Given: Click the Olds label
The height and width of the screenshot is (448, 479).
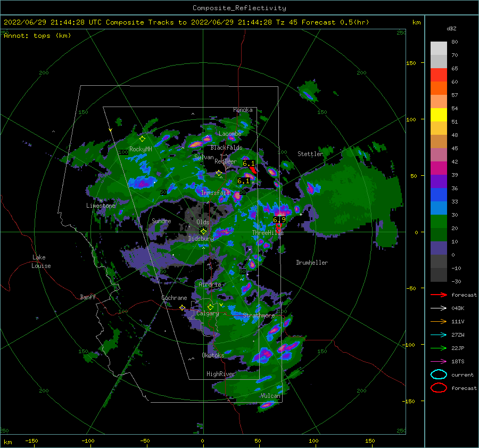Looking at the screenshot, I should click(203, 222).
